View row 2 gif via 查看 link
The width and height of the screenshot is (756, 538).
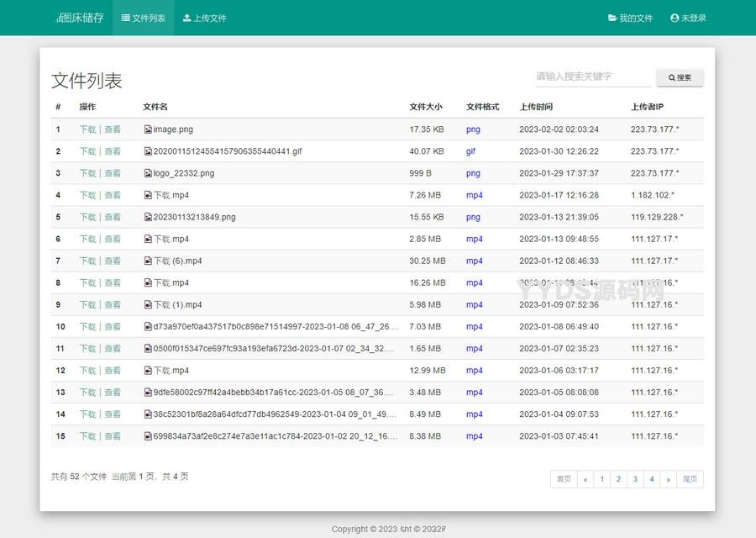(x=113, y=151)
